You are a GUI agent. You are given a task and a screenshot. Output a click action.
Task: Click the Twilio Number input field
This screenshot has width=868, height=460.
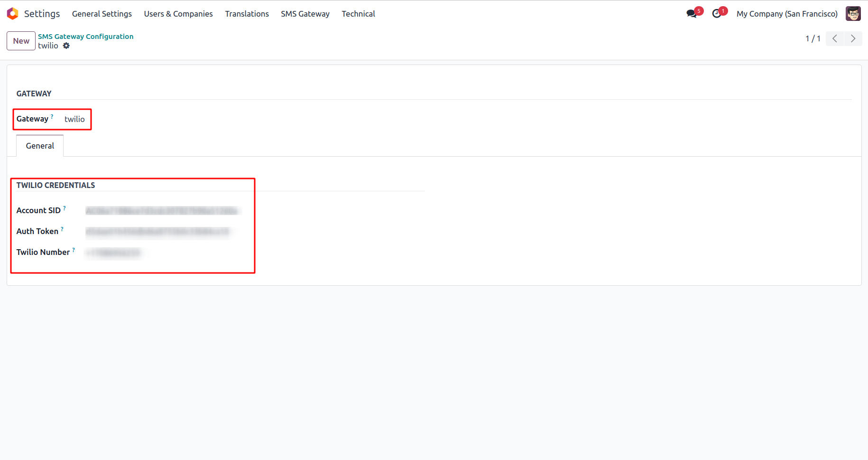[114, 253]
